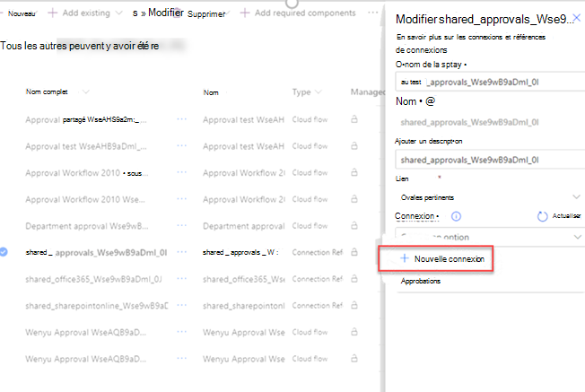Close the Modifier side panel
The image size is (585, 392).
577,18
